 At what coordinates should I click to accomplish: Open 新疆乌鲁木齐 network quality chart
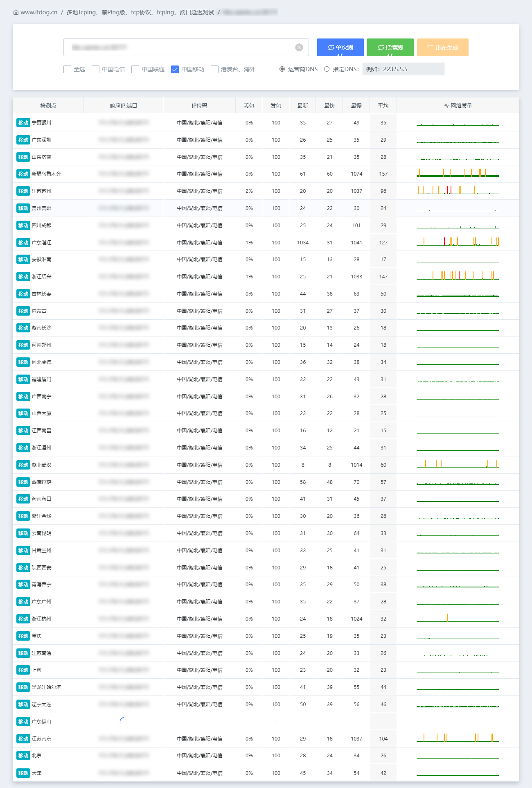click(458, 173)
